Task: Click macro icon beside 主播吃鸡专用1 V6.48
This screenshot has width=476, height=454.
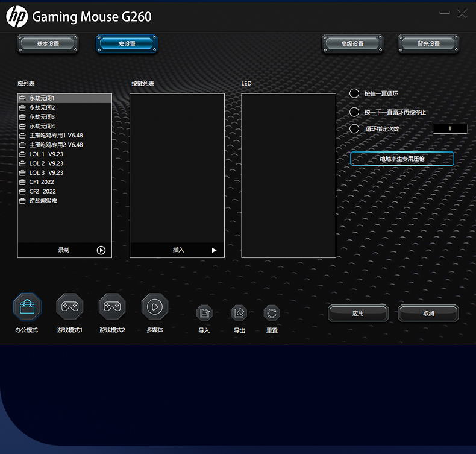Action: point(22,136)
